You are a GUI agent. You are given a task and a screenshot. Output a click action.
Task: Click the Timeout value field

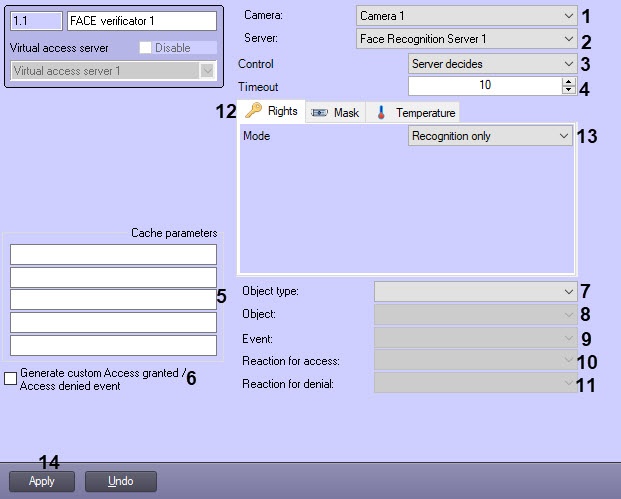[485, 86]
